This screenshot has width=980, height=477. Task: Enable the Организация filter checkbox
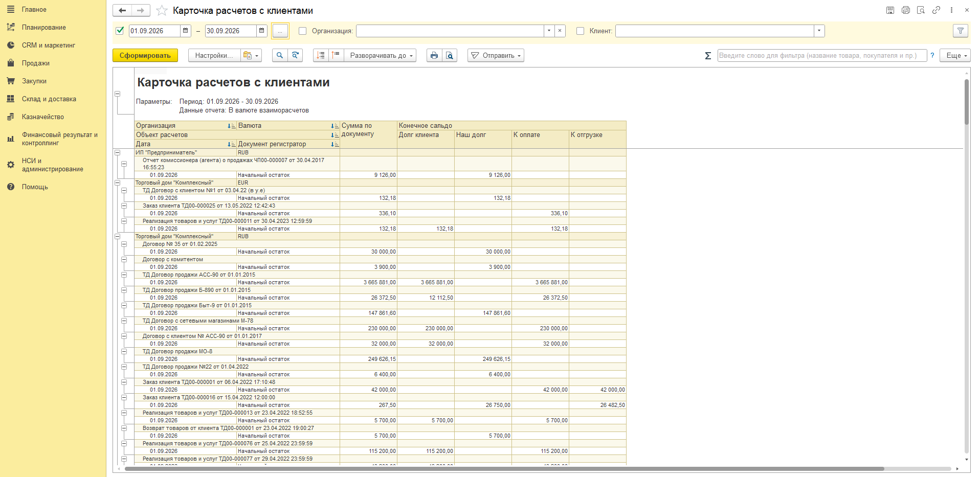point(303,31)
